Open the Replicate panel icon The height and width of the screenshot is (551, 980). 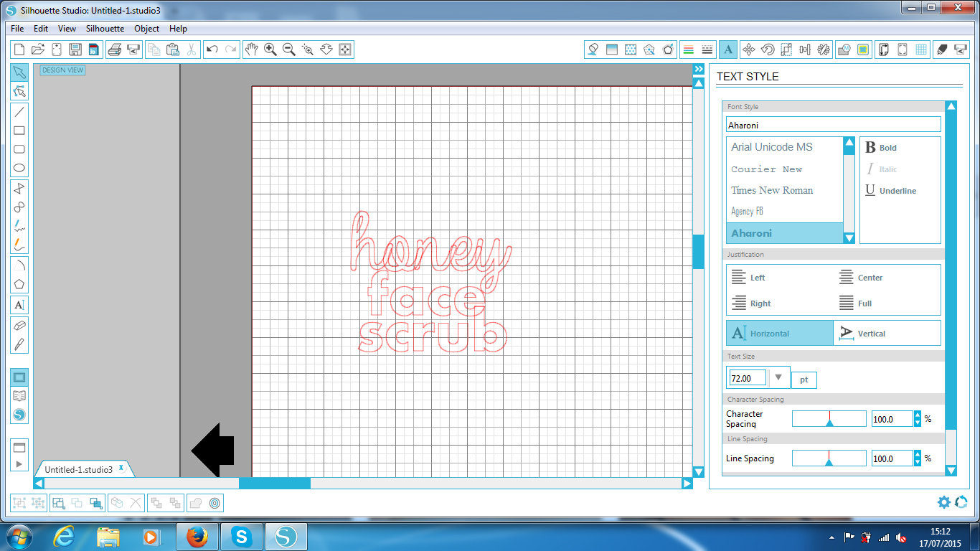[824, 50]
